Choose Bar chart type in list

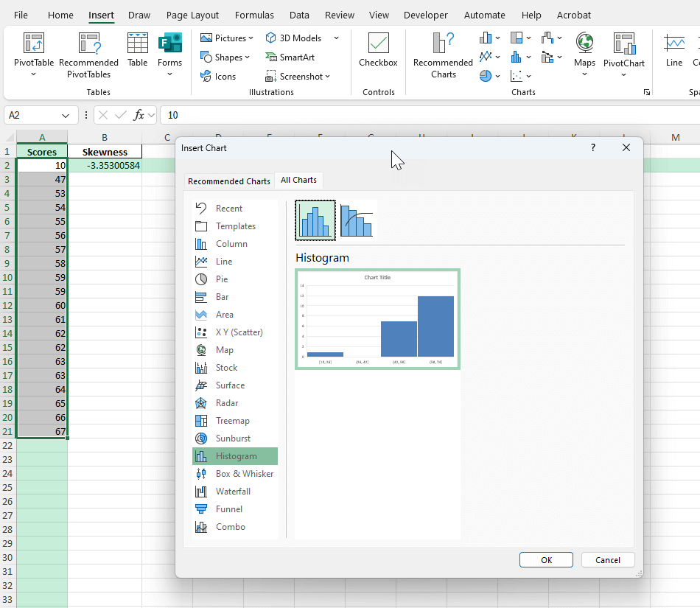click(235, 297)
